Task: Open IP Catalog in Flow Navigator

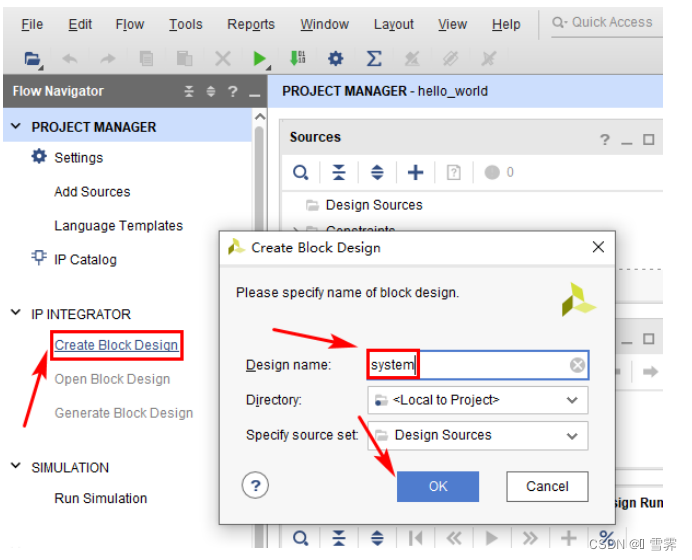Action: click(x=85, y=259)
